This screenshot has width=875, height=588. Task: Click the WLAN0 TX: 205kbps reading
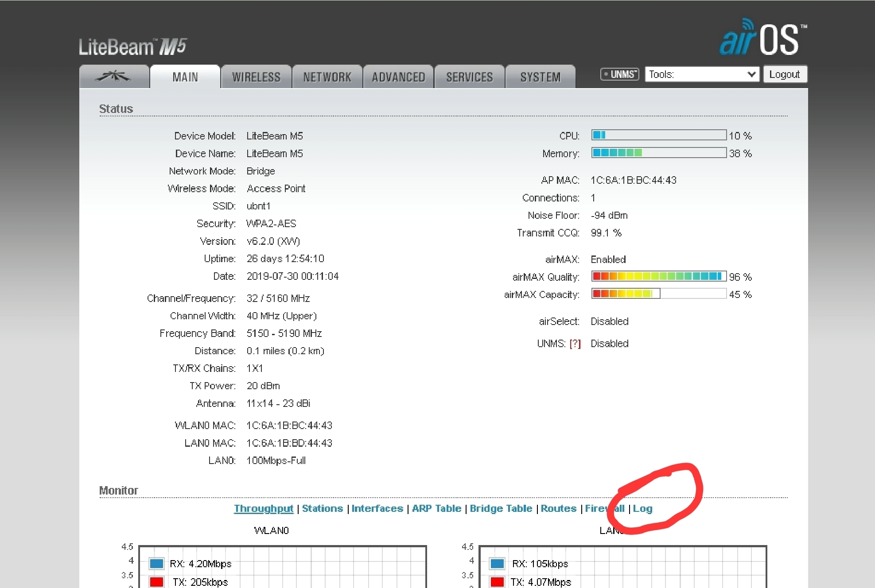click(x=200, y=582)
